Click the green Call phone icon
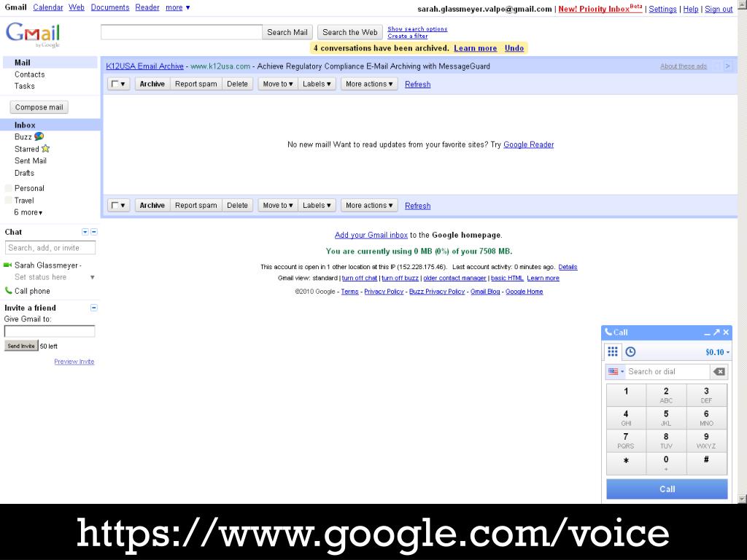The height and width of the screenshot is (560, 747). coord(8,290)
